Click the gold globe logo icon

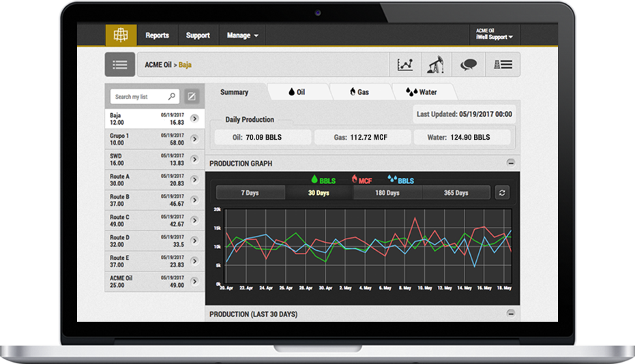[x=121, y=35]
